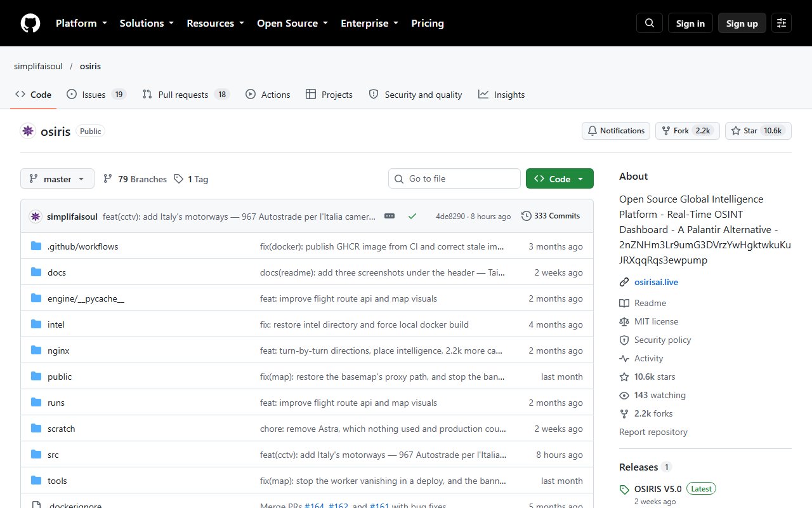Switch to the Issues tab

click(96, 95)
